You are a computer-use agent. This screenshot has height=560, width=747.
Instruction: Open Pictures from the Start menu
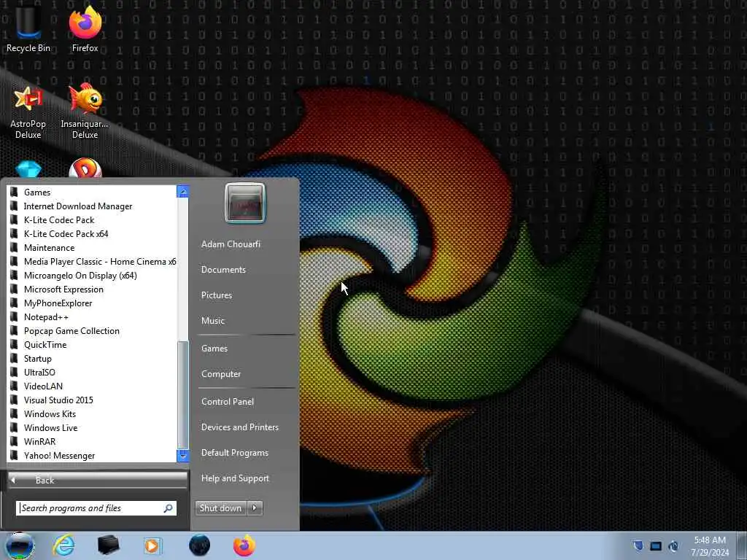click(x=217, y=295)
